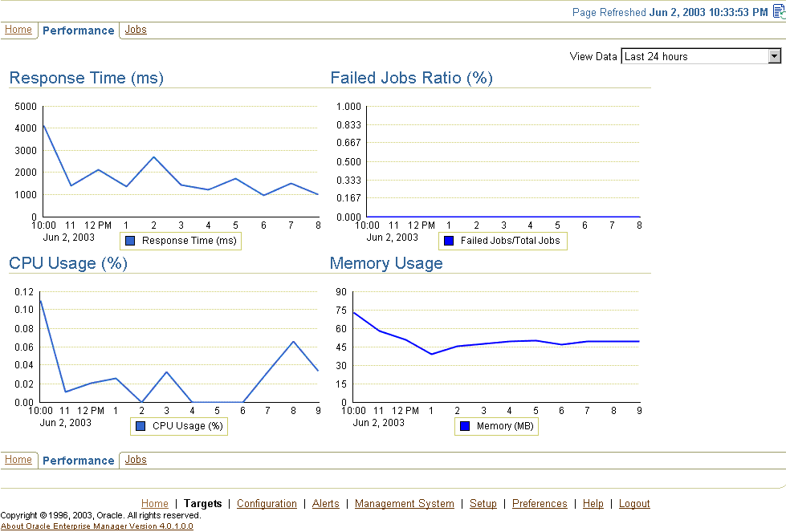Select the top Performance tab
Screen dimensions: 786x532
point(78,30)
